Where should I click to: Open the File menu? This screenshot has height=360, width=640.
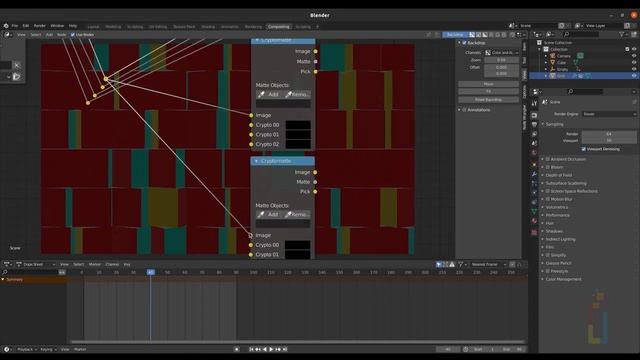point(15,26)
